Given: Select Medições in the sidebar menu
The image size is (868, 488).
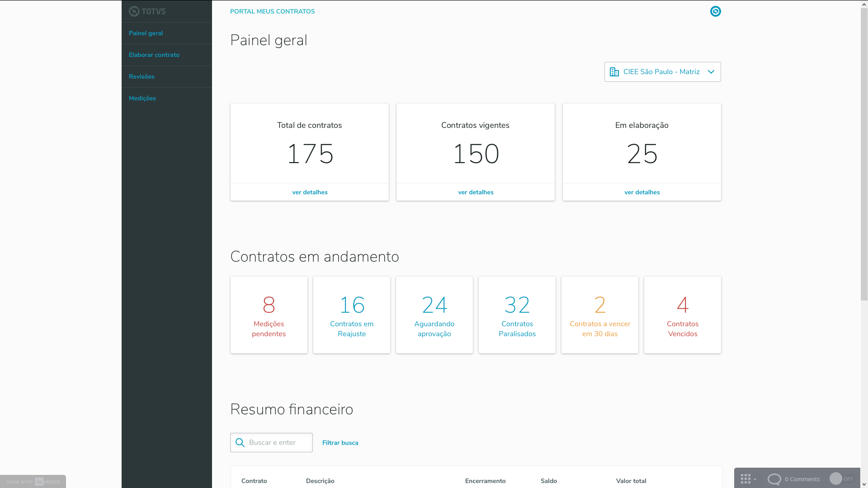Looking at the screenshot, I should 142,98.
